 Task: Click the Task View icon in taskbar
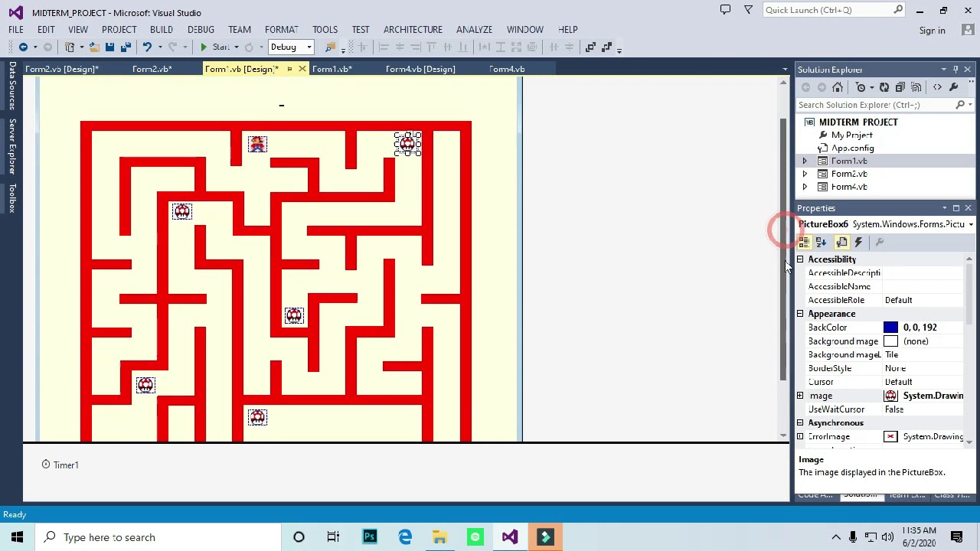(x=333, y=537)
